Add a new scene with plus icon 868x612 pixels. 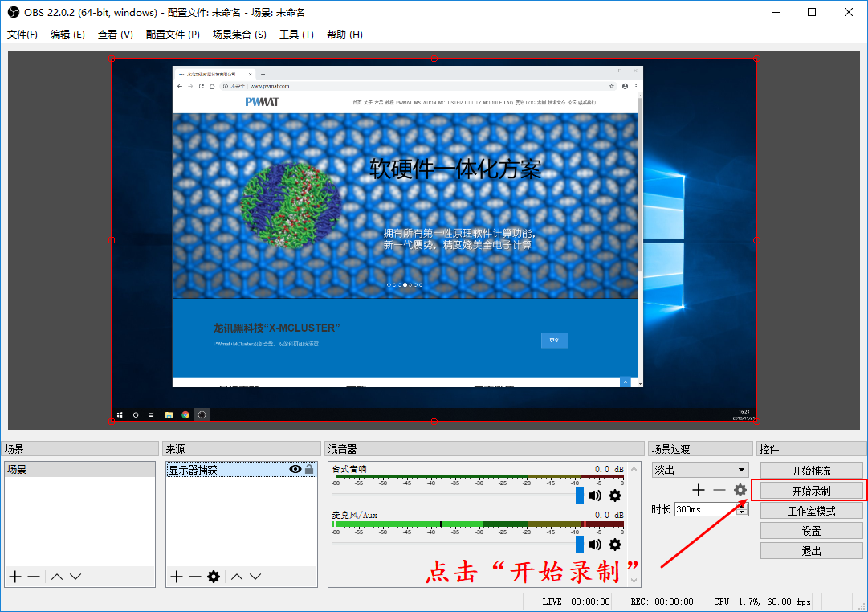coord(15,577)
